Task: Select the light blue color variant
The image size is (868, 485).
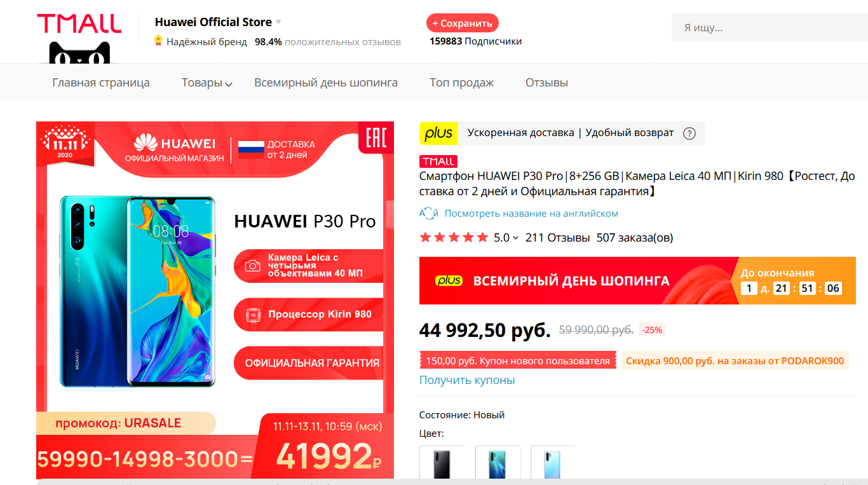Action: (x=553, y=463)
